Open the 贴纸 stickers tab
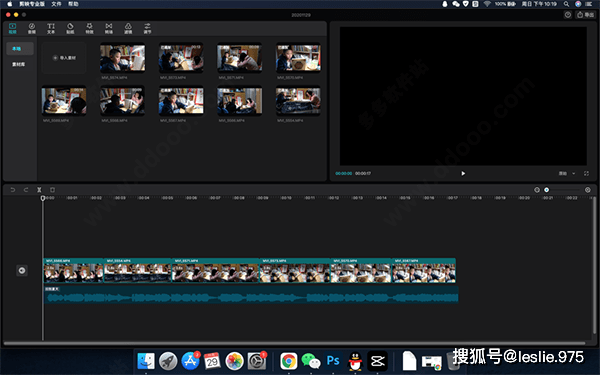Viewport: 600px width, 375px height. click(70, 28)
